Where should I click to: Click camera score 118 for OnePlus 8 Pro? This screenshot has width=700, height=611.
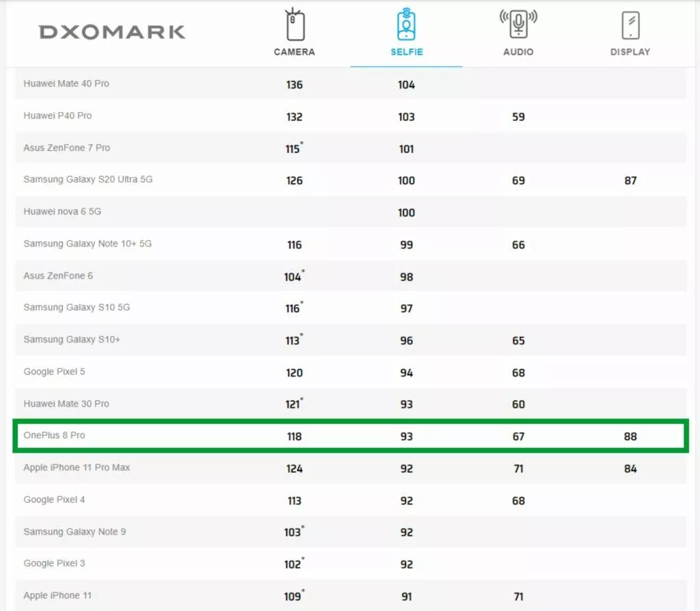click(294, 437)
